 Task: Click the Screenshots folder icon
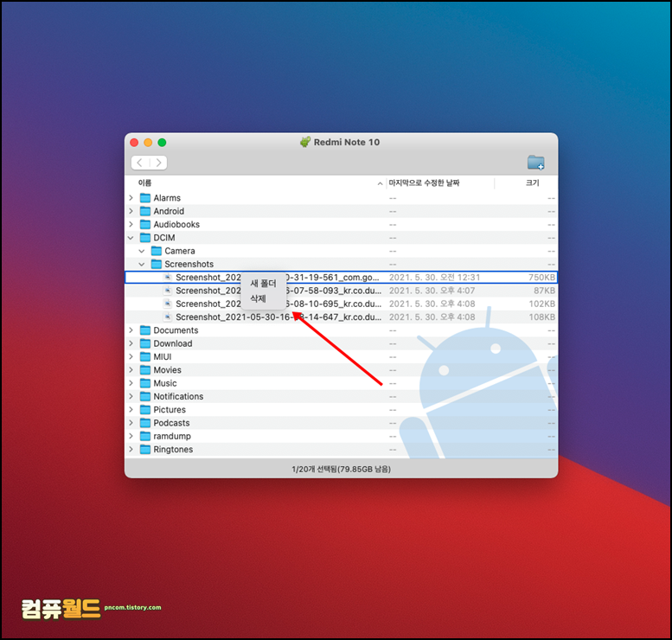click(157, 265)
